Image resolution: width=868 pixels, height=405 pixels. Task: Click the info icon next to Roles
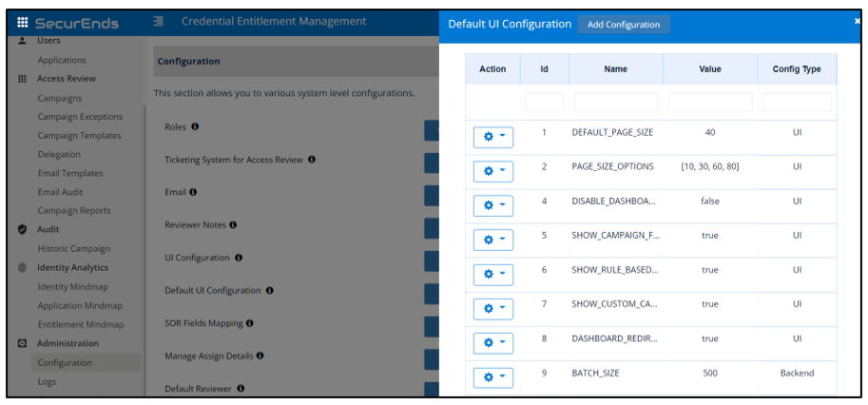point(195,126)
